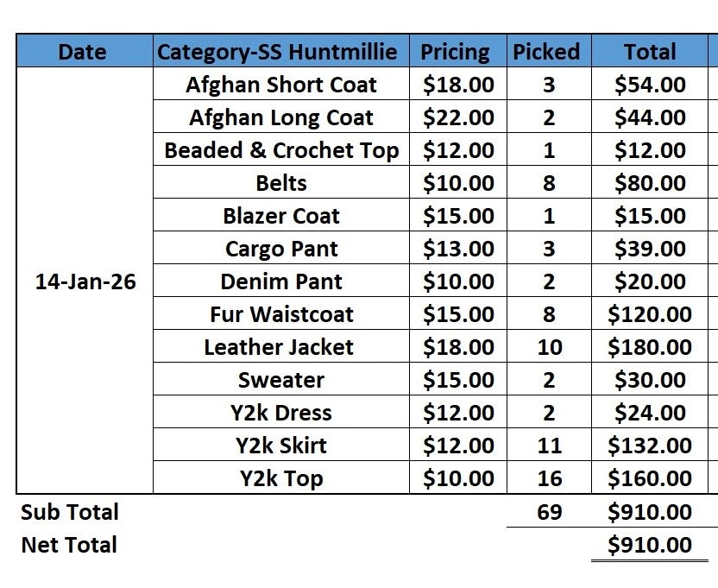Select the Afghan Short Coat cell

[x=281, y=84]
